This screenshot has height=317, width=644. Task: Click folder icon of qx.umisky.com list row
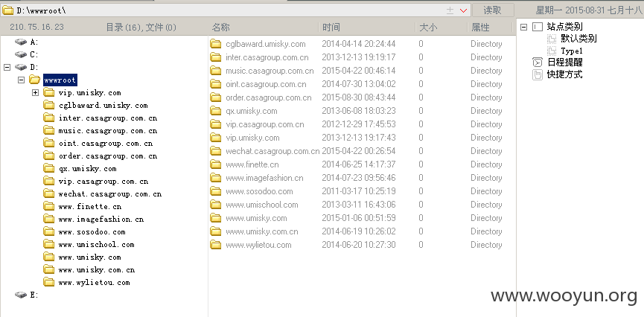(216, 111)
